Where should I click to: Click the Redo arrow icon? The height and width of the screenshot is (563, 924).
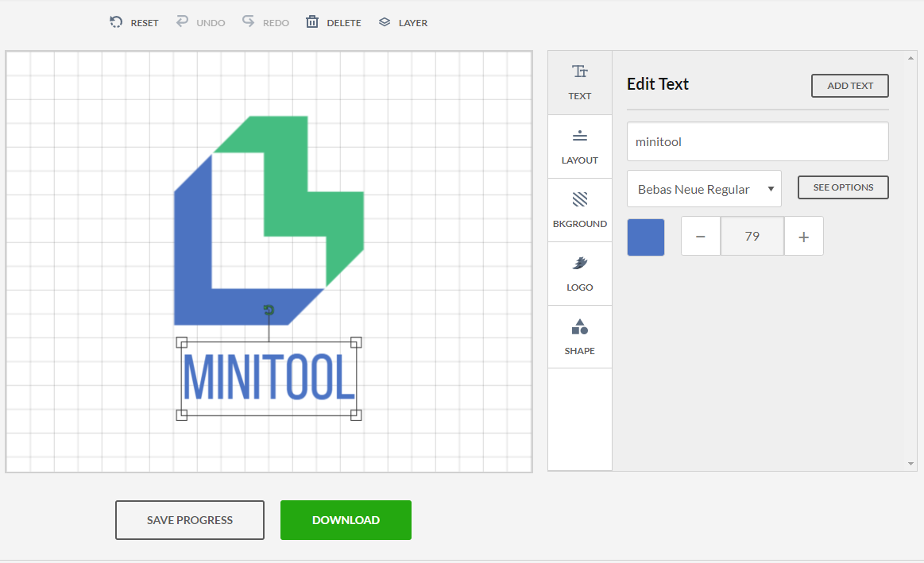coord(248,21)
